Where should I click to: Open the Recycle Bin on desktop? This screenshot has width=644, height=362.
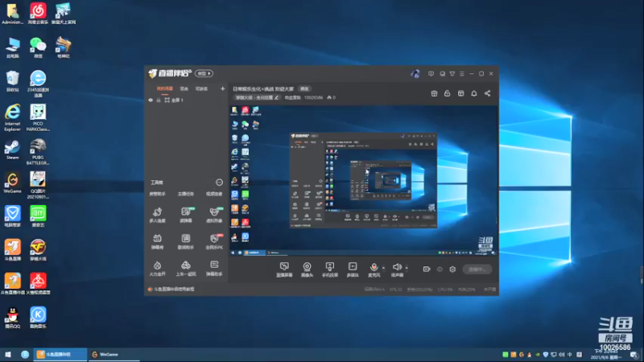coord(12,81)
